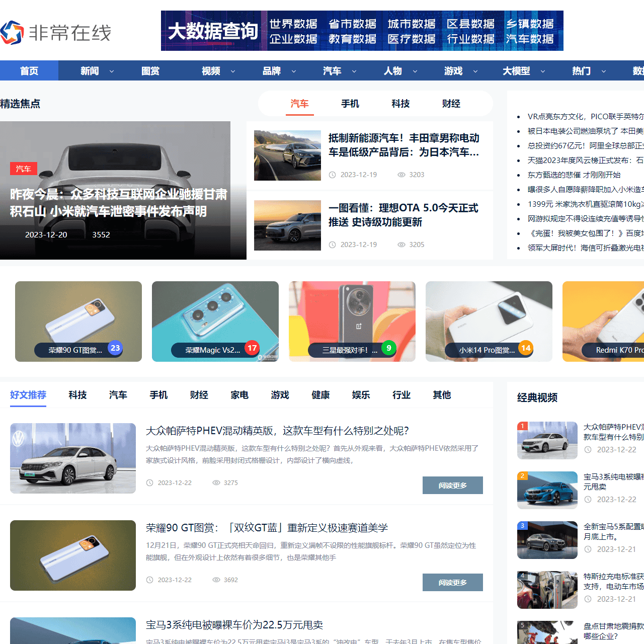The width and height of the screenshot is (644, 644).
Task: Click 阅读更多 for the 大众帕萨特PHEV article
Action: pyautogui.click(x=453, y=486)
